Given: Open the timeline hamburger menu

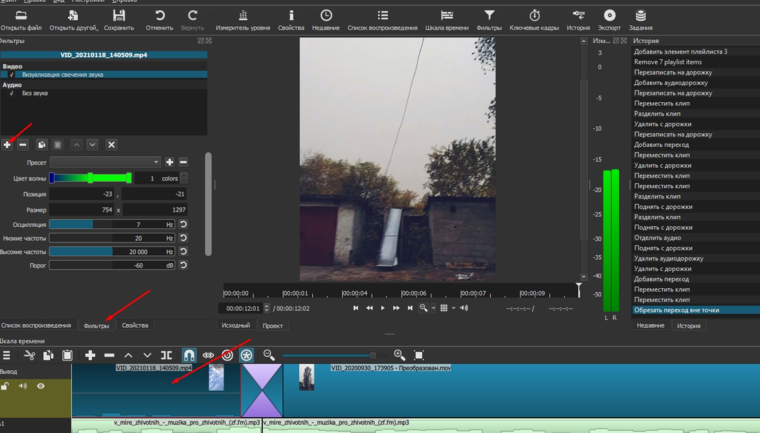Looking at the screenshot, I should pos(7,355).
